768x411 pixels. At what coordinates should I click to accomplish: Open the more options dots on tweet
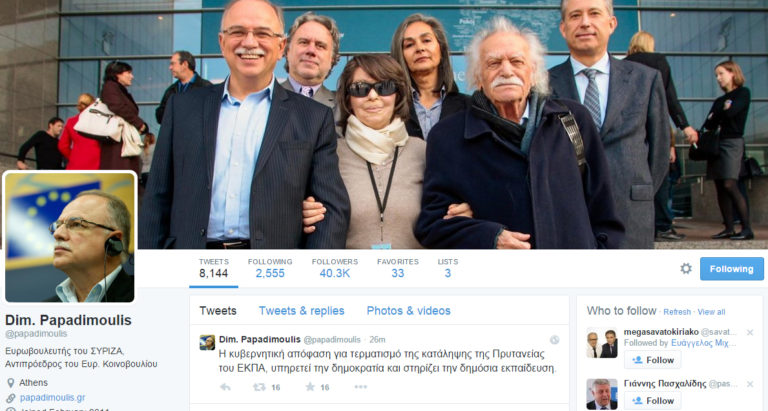coord(360,387)
